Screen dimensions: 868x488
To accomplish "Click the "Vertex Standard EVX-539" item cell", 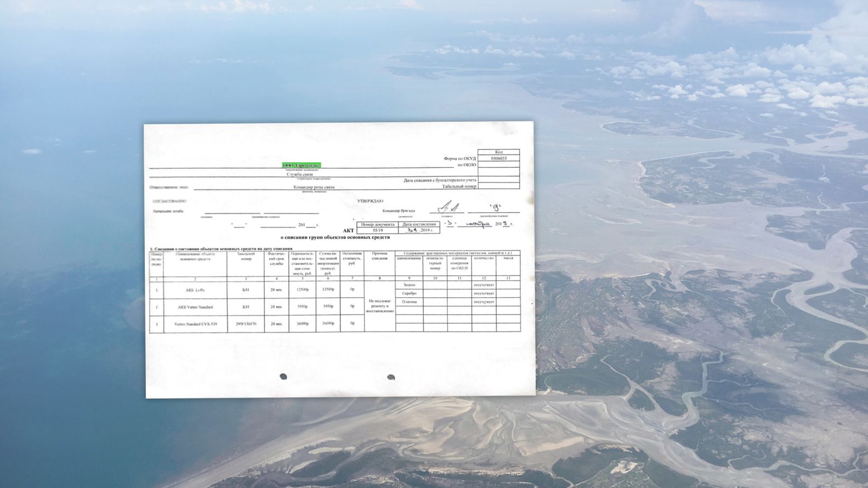I will (x=195, y=324).
